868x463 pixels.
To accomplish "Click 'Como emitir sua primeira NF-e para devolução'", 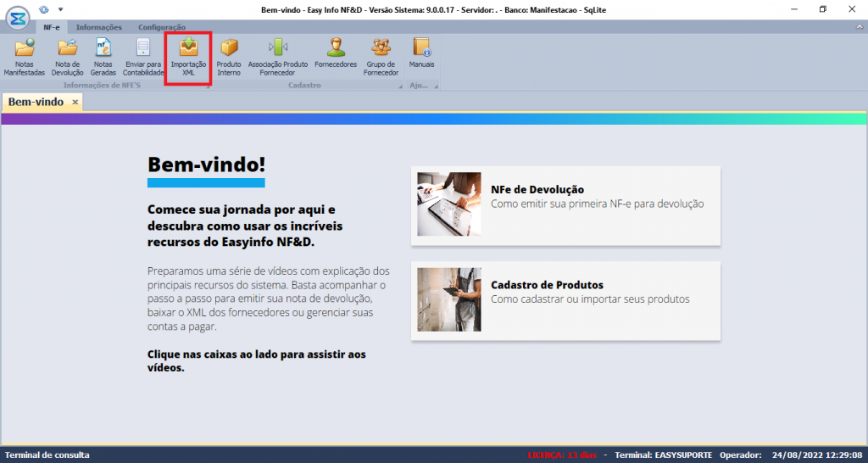I will (x=598, y=204).
